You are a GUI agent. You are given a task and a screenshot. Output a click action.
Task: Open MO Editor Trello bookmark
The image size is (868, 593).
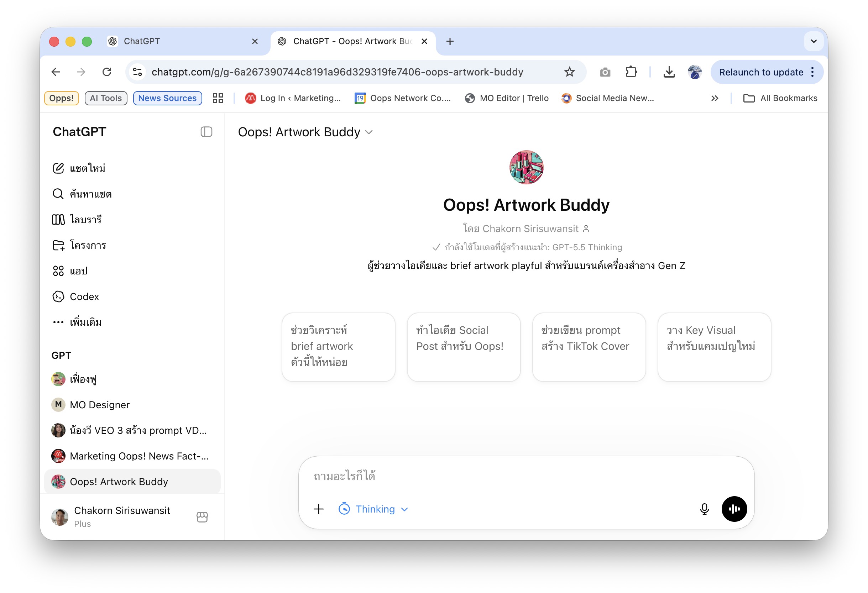pos(507,98)
